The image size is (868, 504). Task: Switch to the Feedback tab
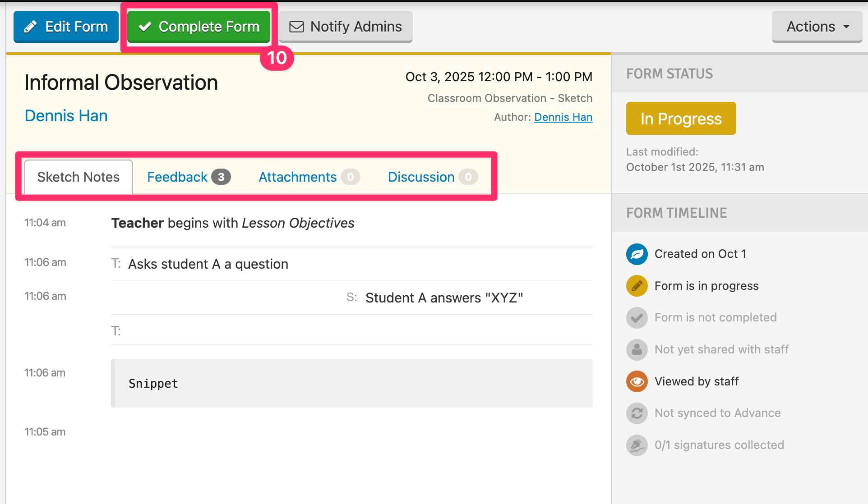(x=189, y=177)
